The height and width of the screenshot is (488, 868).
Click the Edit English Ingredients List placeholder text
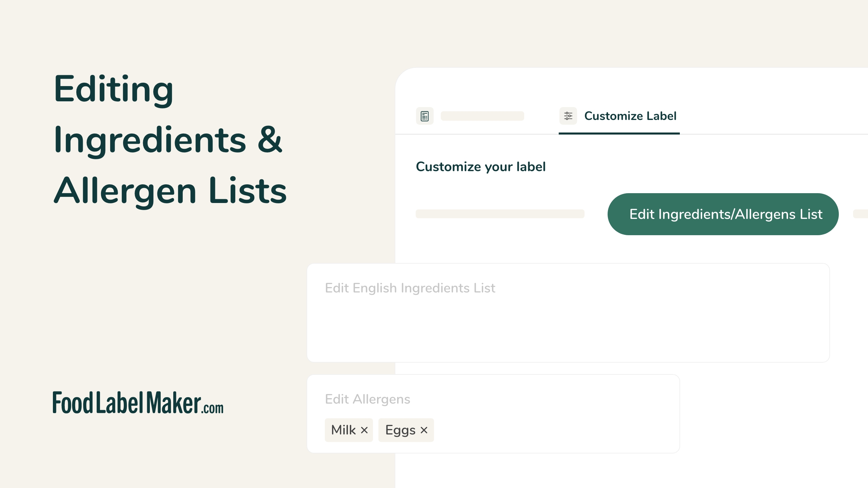(x=410, y=288)
